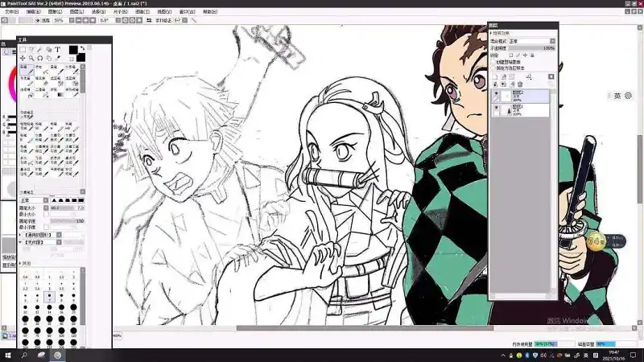Image resolution: width=644 pixels, height=362 pixels.
Task: Adjust the brush size slider
Action: [68, 208]
